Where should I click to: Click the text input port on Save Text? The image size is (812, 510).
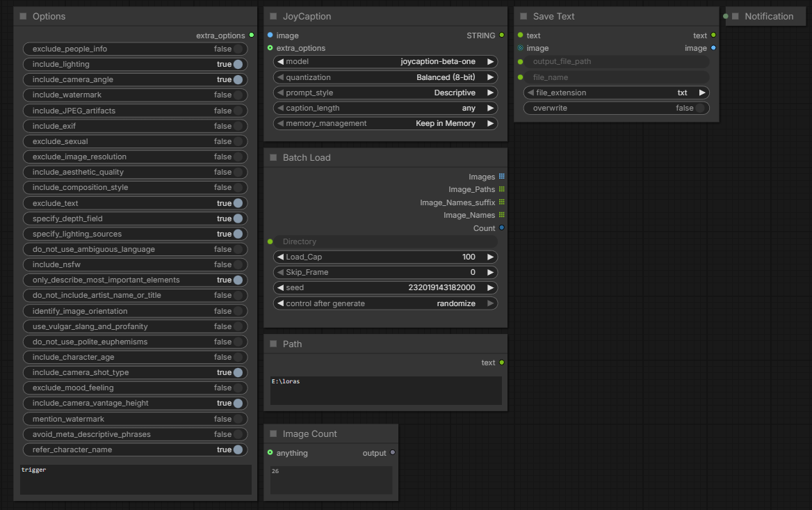click(x=521, y=35)
